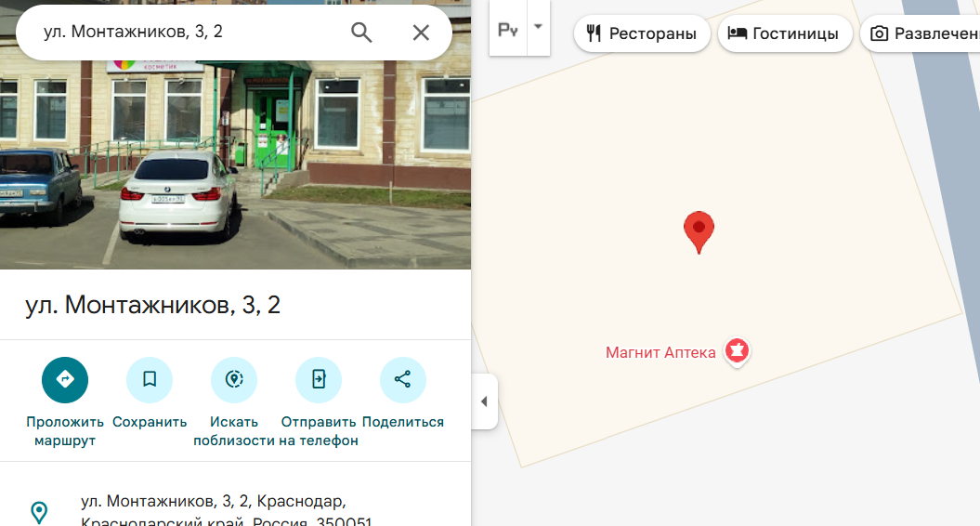Filter map by Рестораны
Viewport: 980px width, 526px height.
(x=642, y=34)
